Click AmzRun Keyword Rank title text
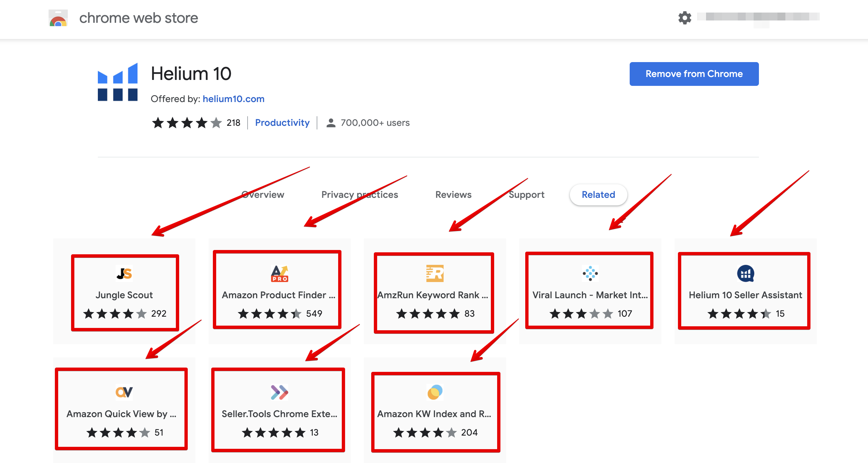The height and width of the screenshot is (463, 868). tap(433, 295)
